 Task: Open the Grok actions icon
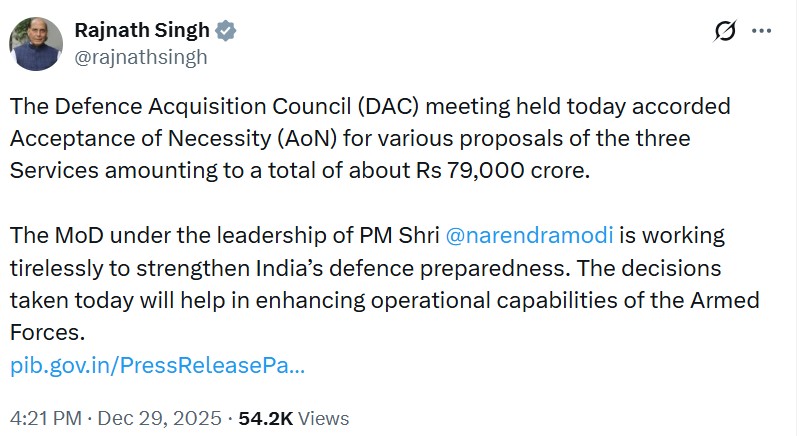[723, 31]
